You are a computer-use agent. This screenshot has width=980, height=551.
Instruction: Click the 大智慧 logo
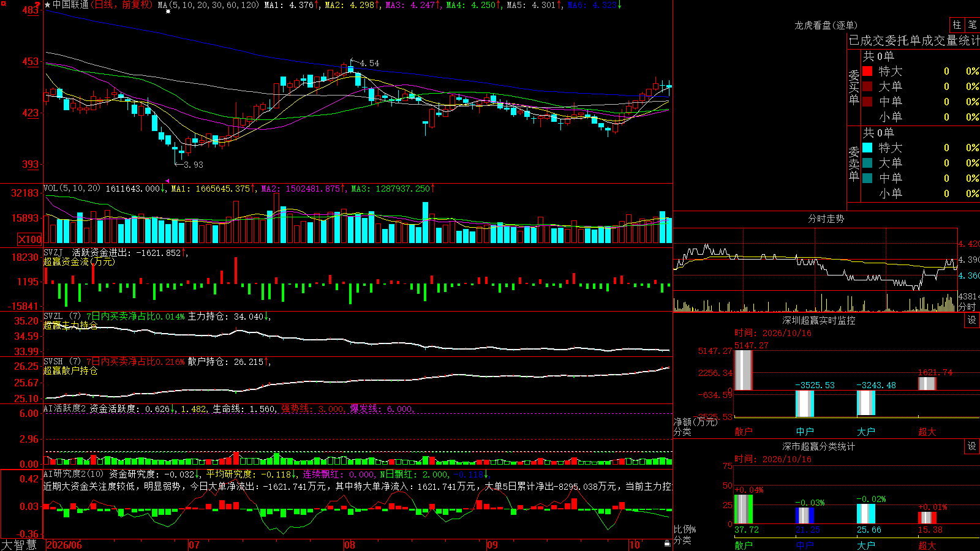point(19,545)
